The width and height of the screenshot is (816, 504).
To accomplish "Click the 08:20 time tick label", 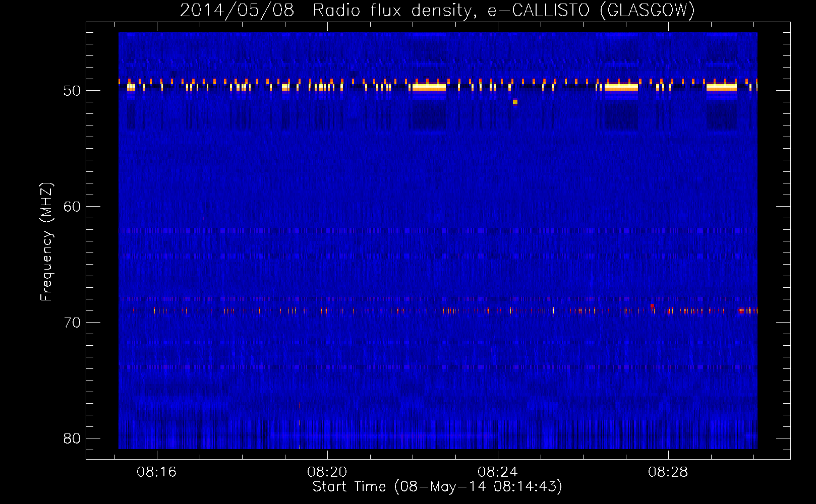I will 327,472.
